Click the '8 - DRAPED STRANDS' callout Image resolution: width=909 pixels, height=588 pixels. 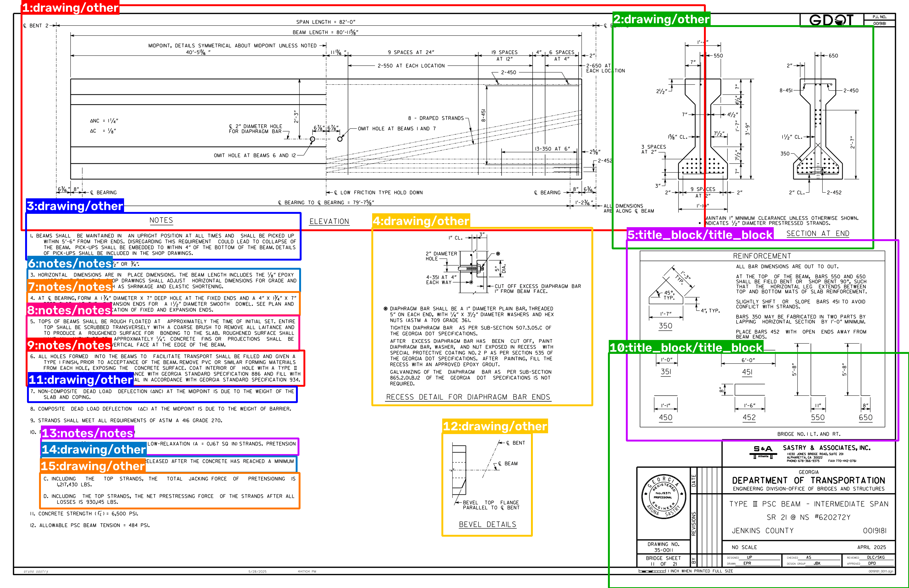[436, 118]
